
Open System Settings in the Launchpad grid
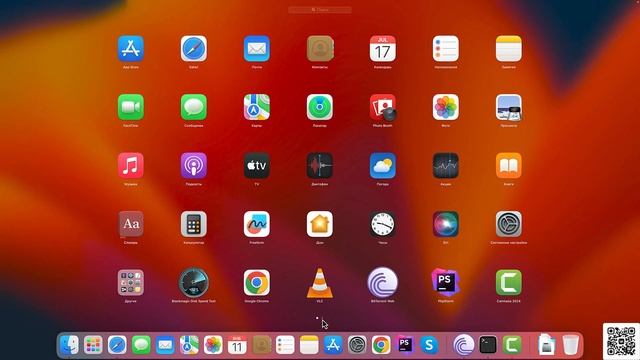tap(509, 224)
